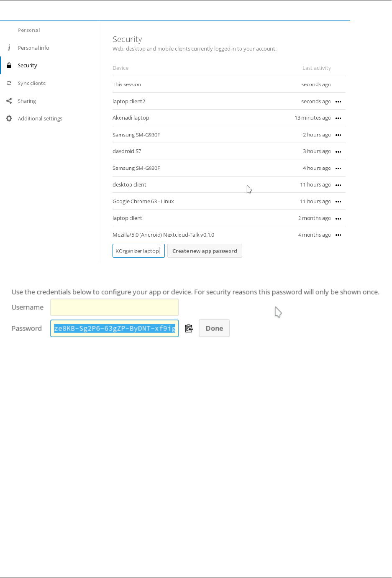Click the Additional settings gear icon
392x578 pixels.
point(9,119)
